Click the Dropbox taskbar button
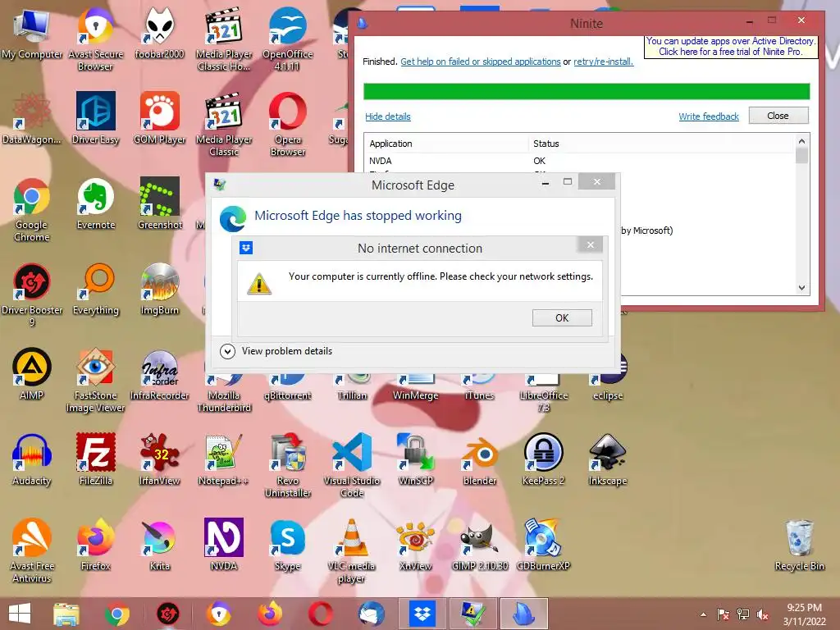 pyautogui.click(x=422, y=614)
